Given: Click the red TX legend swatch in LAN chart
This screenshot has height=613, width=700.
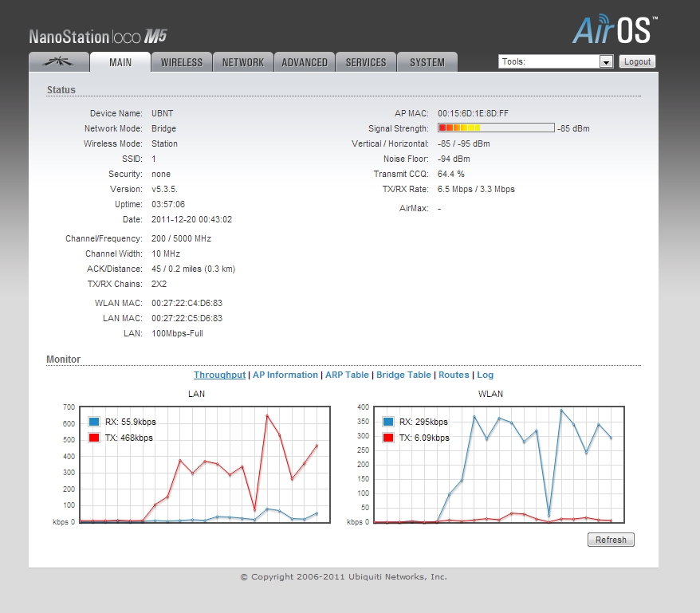Looking at the screenshot, I should pos(94,438).
